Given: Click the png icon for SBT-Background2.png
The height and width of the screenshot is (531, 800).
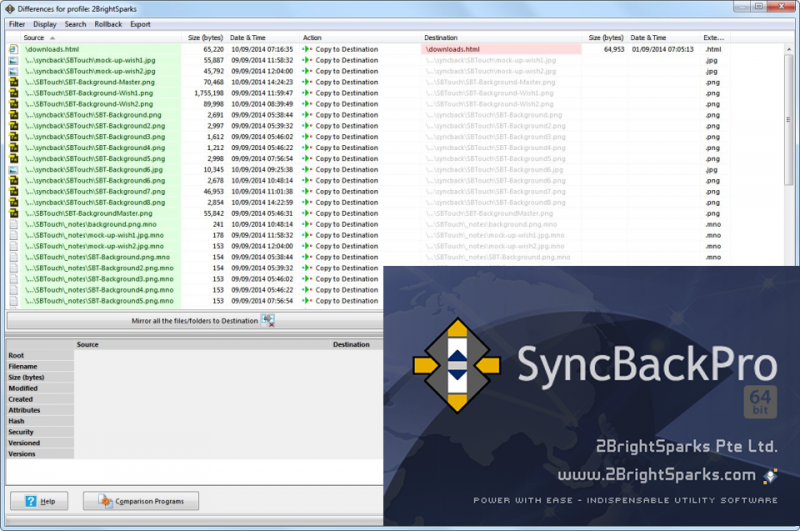Looking at the screenshot, I should point(14,126).
